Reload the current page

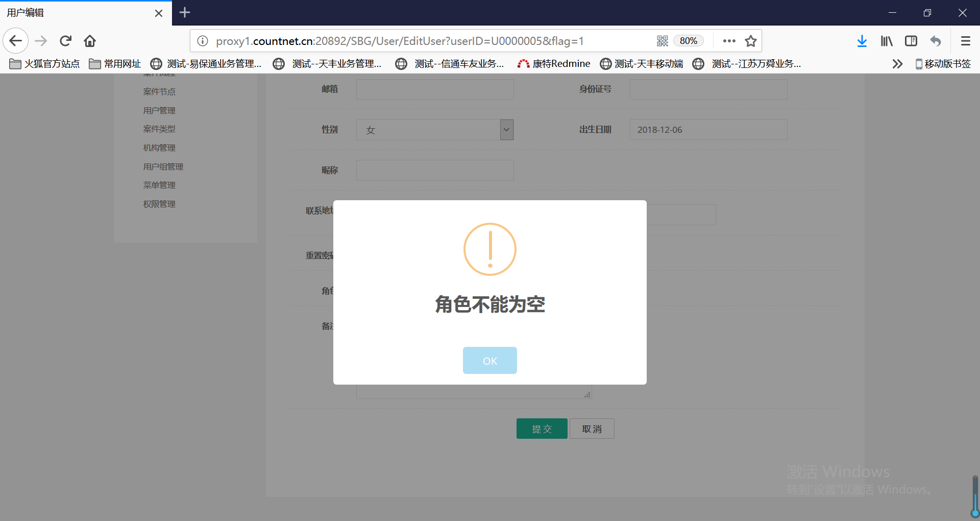tap(66, 41)
